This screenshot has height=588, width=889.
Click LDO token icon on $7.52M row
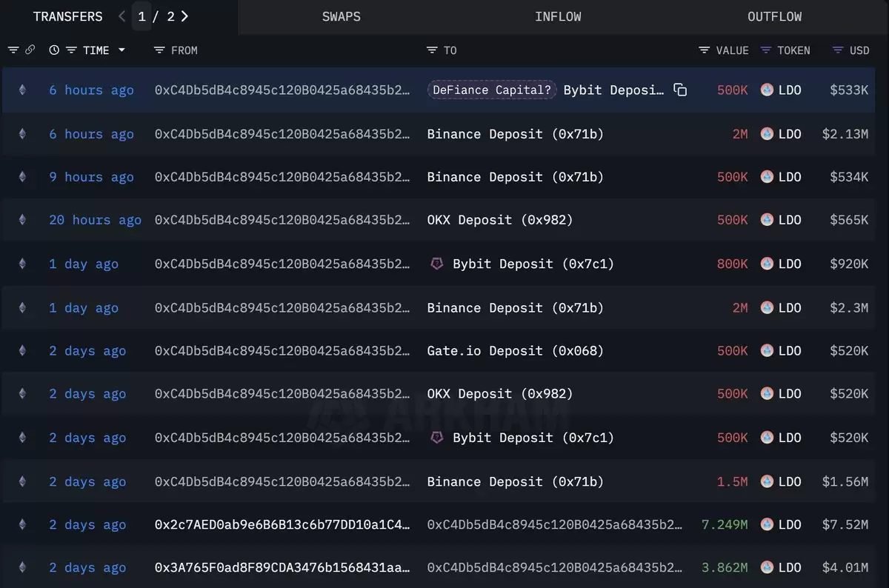(x=767, y=524)
